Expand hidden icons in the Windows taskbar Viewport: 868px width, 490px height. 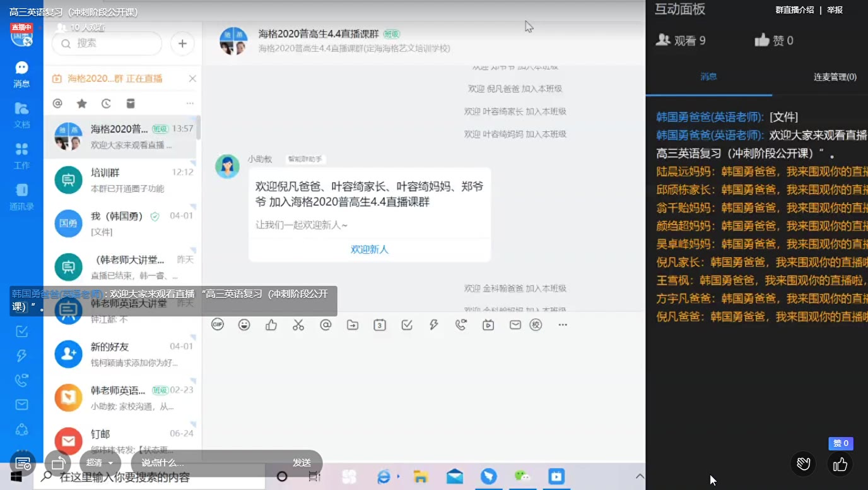[x=640, y=475]
